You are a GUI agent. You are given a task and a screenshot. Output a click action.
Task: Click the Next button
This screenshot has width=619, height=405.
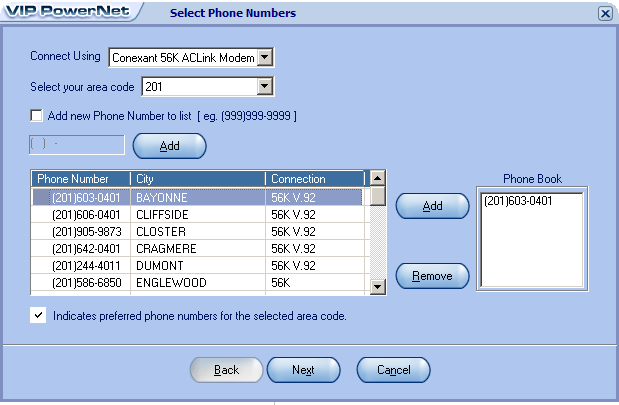coord(303,370)
